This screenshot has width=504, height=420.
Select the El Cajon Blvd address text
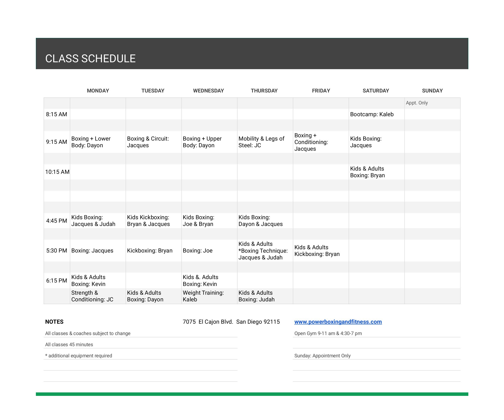(231, 322)
